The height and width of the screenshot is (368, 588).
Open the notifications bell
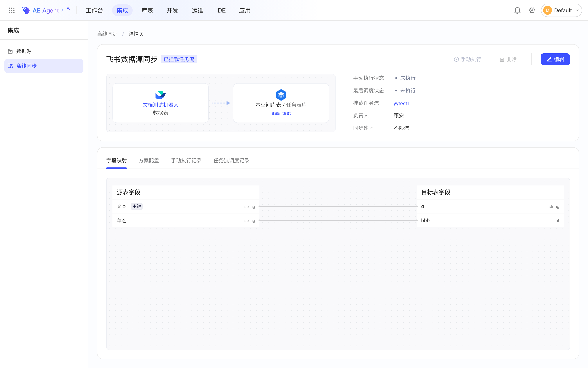pyautogui.click(x=517, y=10)
